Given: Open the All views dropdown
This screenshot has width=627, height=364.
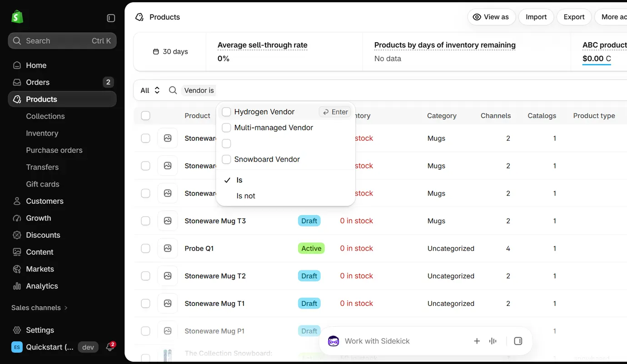Looking at the screenshot, I should click(150, 90).
